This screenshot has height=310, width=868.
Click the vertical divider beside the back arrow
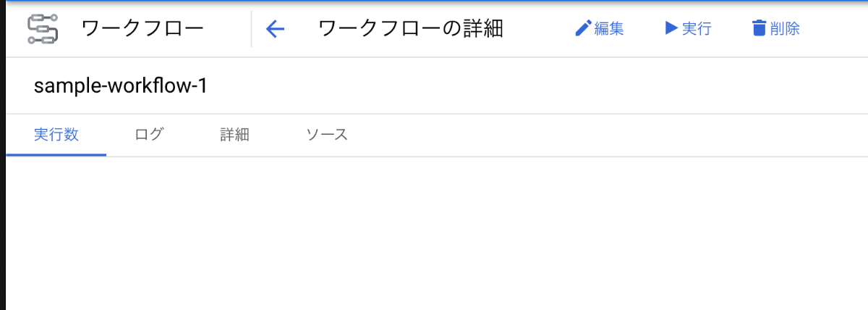tap(252, 29)
